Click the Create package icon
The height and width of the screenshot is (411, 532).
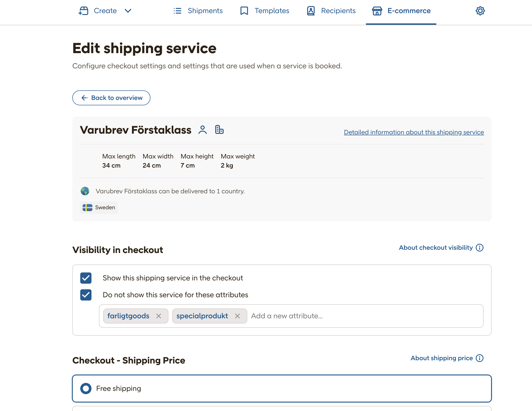(84, 11)
